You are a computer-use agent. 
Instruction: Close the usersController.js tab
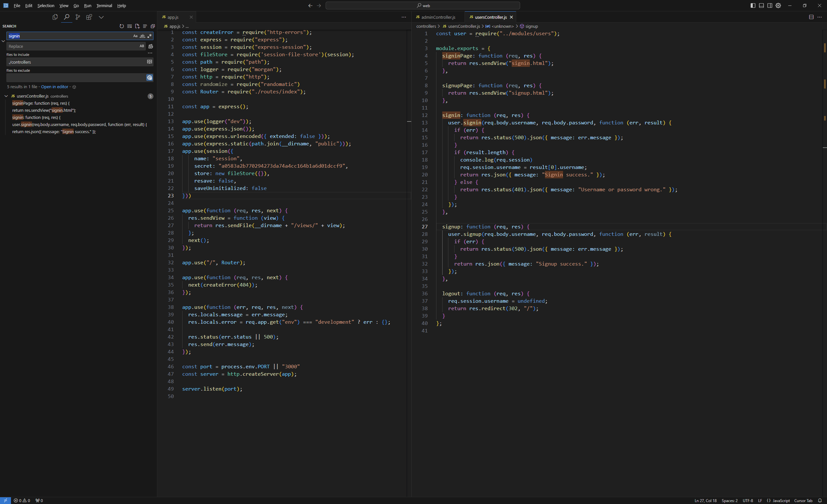pyautogui.click(x=511, y=17)
